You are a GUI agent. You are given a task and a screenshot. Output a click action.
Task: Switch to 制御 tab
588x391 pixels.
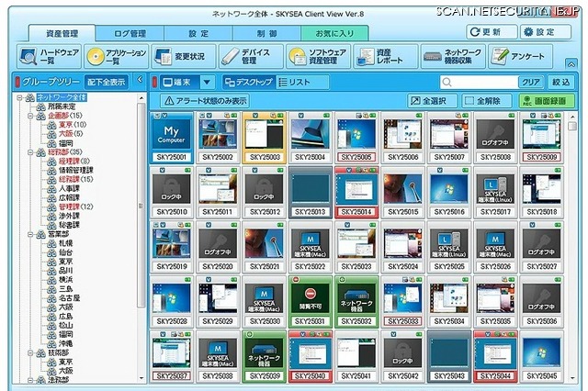(x=266, y=34)
